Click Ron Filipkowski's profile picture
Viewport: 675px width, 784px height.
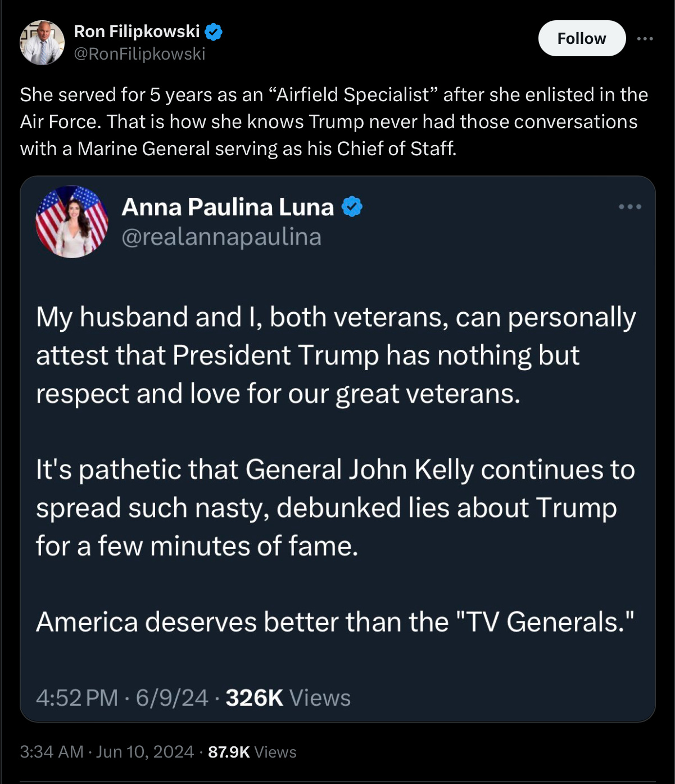[x=42, y=43]
